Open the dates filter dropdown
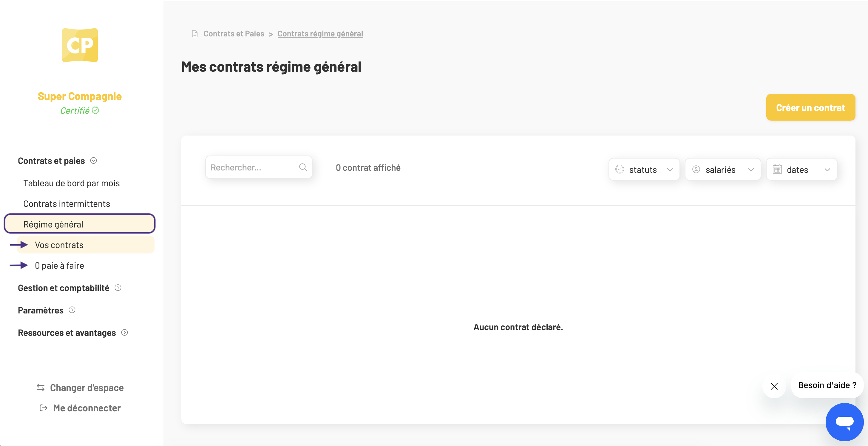This screenshot has height=446, width=868. pyautogui.click(x=801, y=169)
